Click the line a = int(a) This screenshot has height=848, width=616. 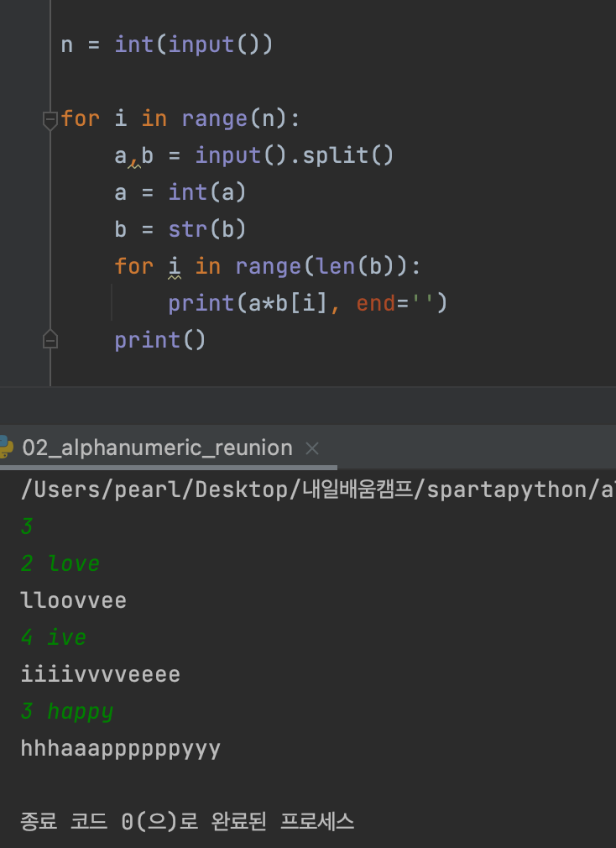click(180, 192)
